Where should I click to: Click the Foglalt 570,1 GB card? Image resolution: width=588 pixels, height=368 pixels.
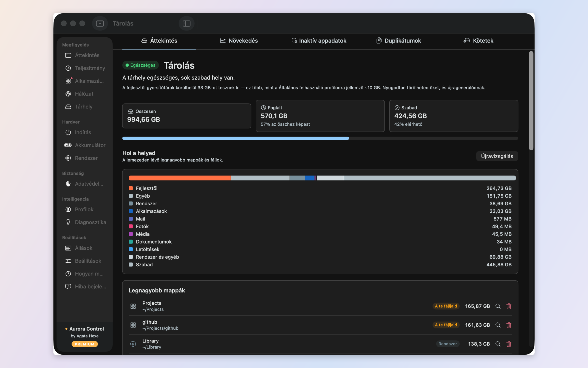(x=320, y=116)
